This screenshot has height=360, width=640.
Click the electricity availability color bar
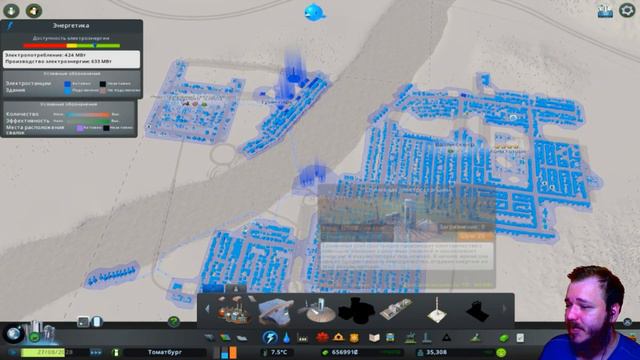(x=72, y=46)
